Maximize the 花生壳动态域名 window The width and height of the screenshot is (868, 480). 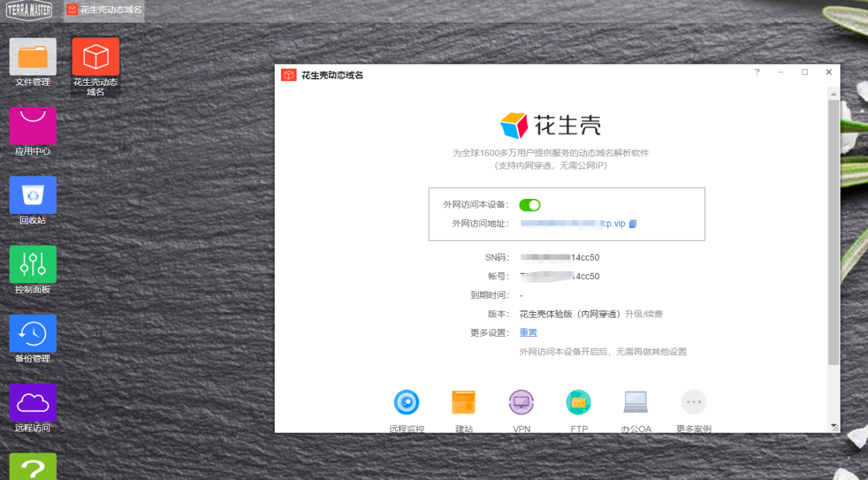[x=805, y=73]
